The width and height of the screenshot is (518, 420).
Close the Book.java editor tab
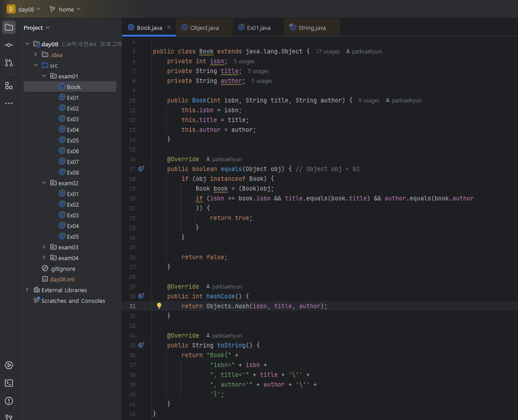click(x=169, y=27)
